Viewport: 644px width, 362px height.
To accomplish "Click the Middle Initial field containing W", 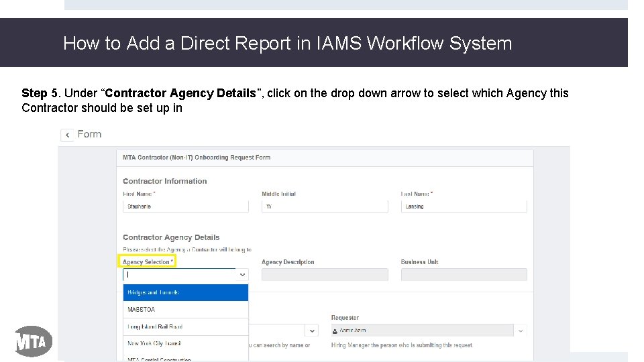I will point(325,206).
